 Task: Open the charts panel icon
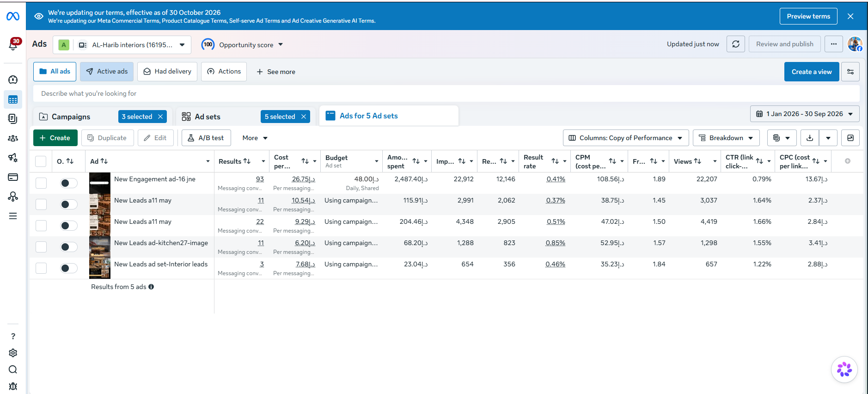pyautogui.click(x=850, y=138)
